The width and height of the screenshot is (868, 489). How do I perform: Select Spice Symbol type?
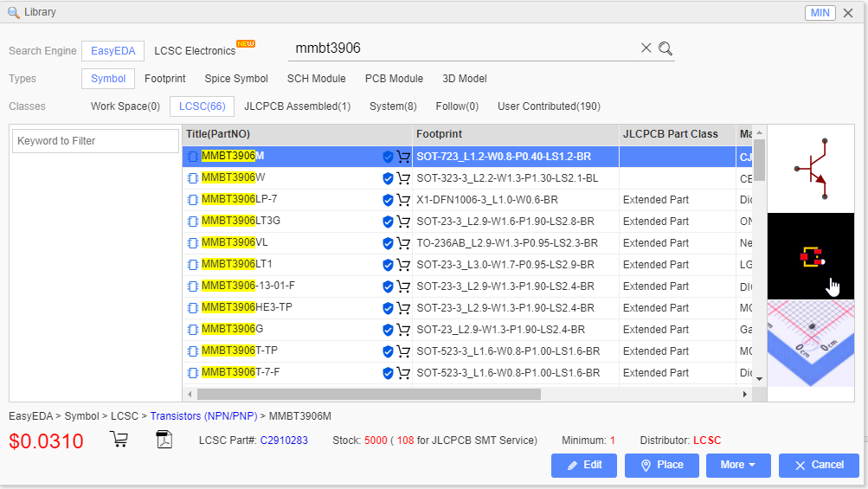[x=236, y=79]
